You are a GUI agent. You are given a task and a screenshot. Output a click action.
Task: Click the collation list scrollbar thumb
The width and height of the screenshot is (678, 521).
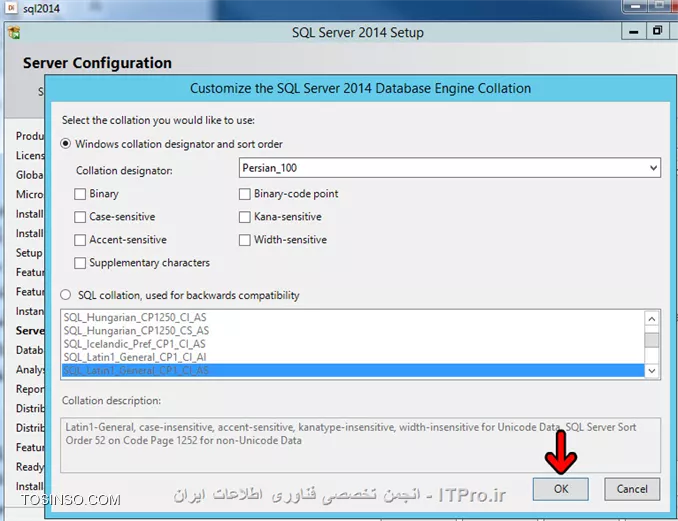[652, 340]
